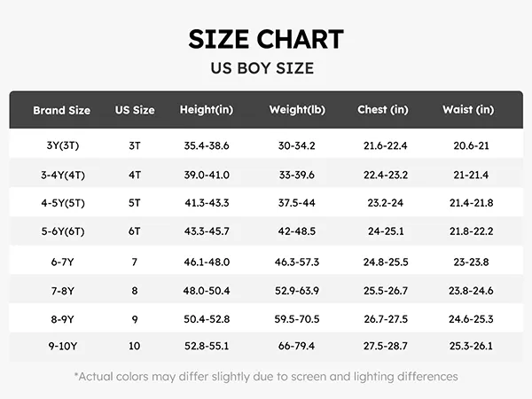Click the 5-6Y(6T) row label
The image size is (532, 399).
point(62,231)
